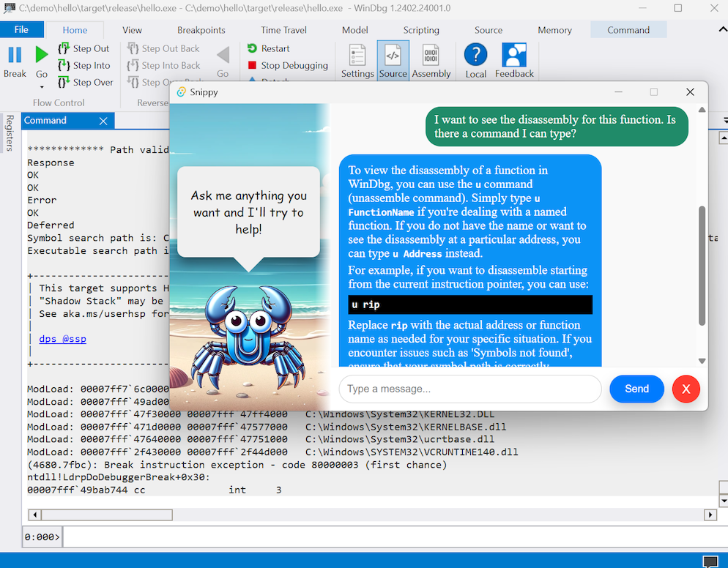728x568 pixels.
Task: Switch to the Home ribbon tab
Action: (75, 30)
